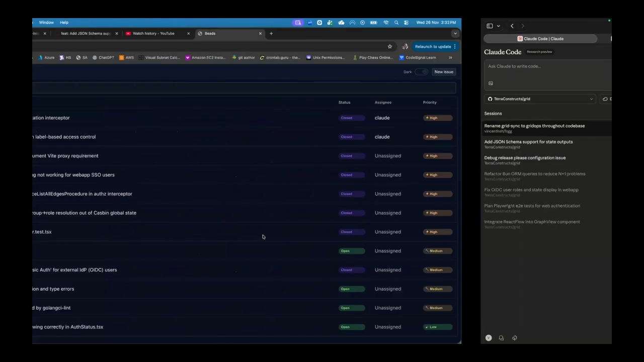Click the sidebar toggle icon in Claude window

click(490, 26)
